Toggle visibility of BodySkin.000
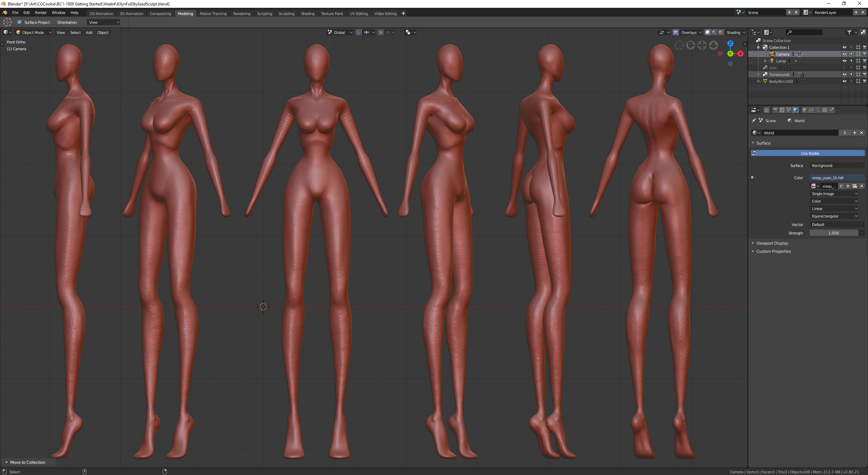This screenshot has width=868, height=475. pyautogui.click(x=844, y=81)
